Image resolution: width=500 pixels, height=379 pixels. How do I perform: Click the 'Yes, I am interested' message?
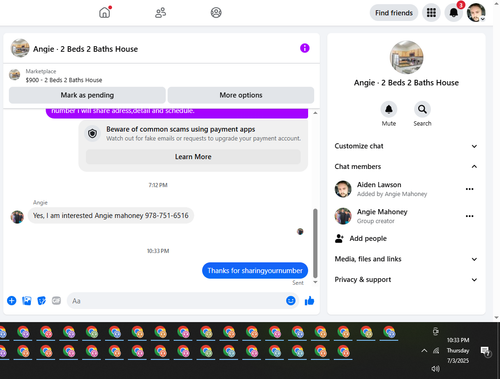pyautogui.click(x=111, y=216)
